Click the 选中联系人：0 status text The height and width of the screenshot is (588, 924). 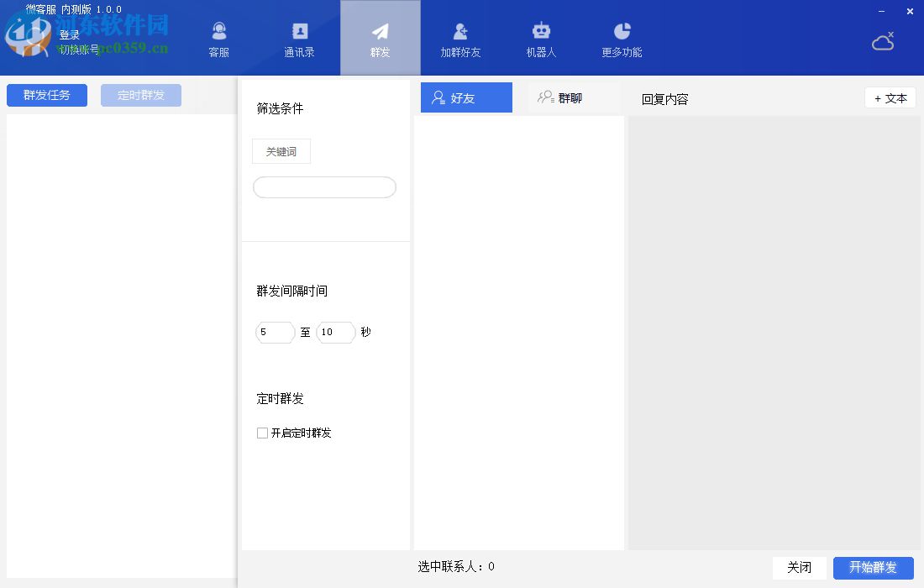click(456, 567)
